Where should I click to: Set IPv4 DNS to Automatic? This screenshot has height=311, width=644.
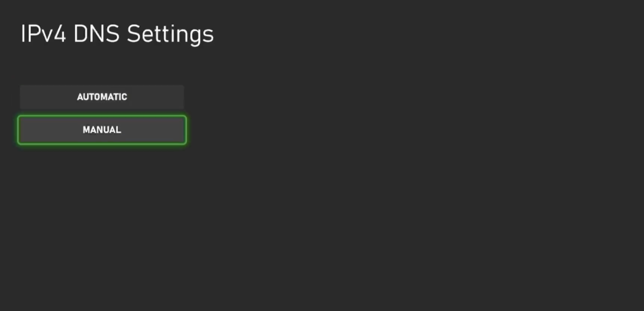102,97
